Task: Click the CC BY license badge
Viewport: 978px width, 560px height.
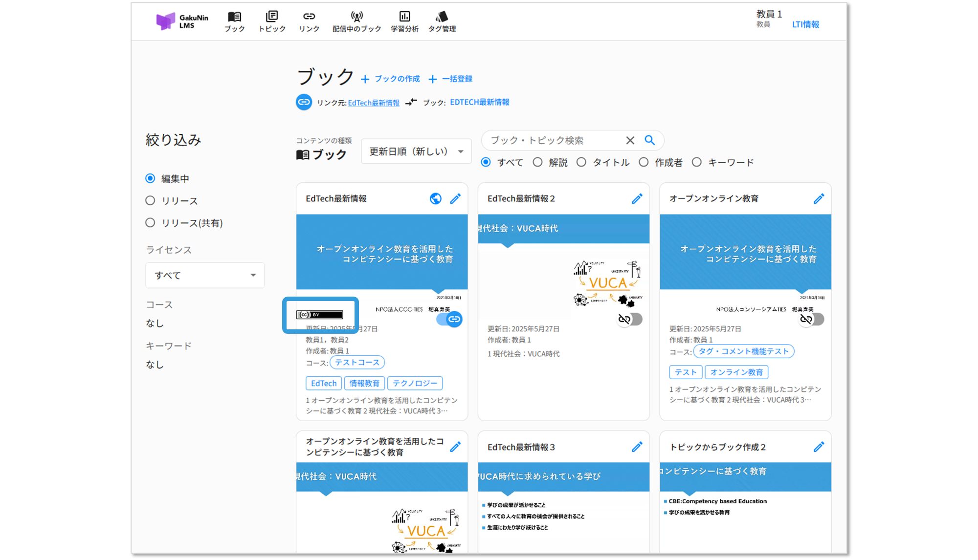Action: 320,315
